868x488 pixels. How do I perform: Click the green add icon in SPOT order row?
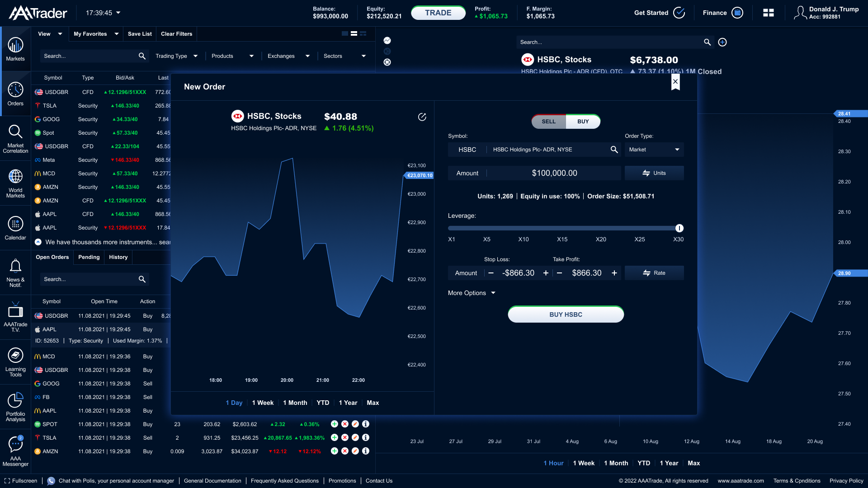click(335, 424)
